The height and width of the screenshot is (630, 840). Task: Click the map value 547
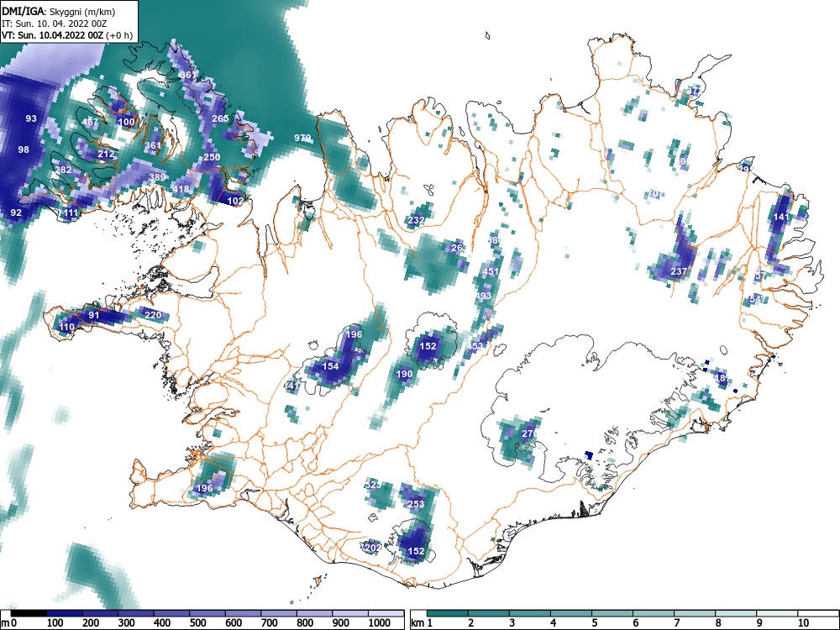click(x=758, y=299)
